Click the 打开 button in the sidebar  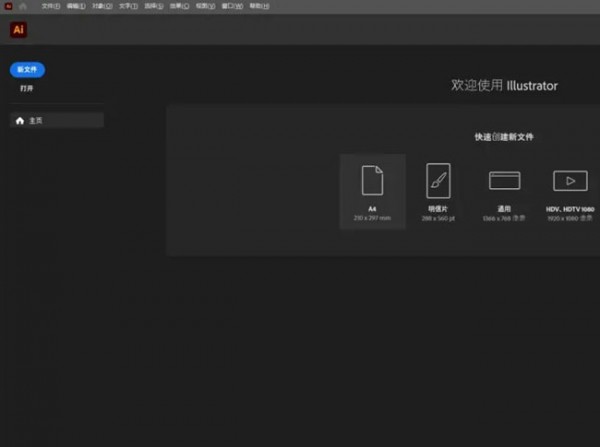[27, 88]
